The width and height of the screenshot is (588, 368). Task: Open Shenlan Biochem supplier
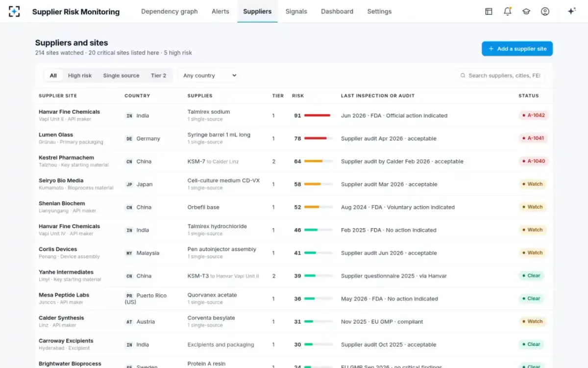(x=62, y=204)
